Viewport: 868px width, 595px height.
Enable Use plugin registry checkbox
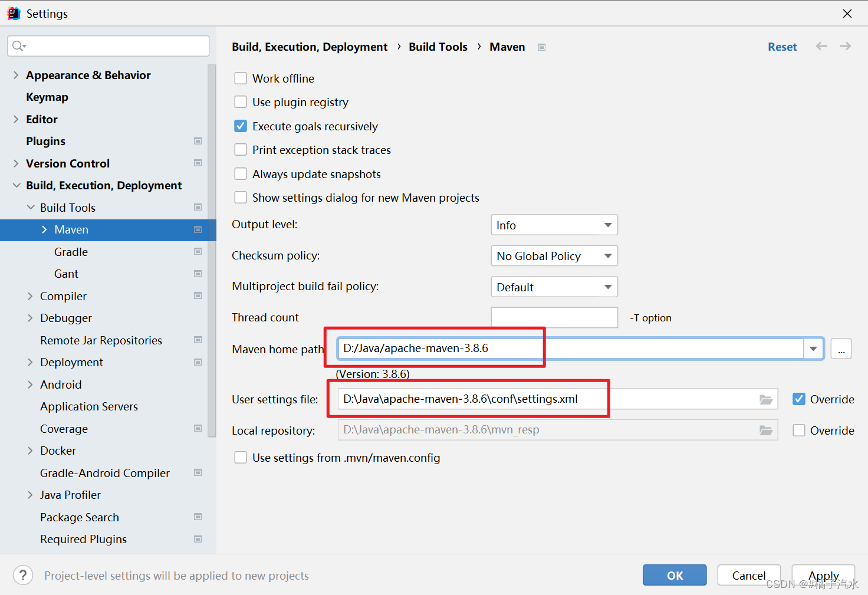pyautogui.click(x=241, y=102)
